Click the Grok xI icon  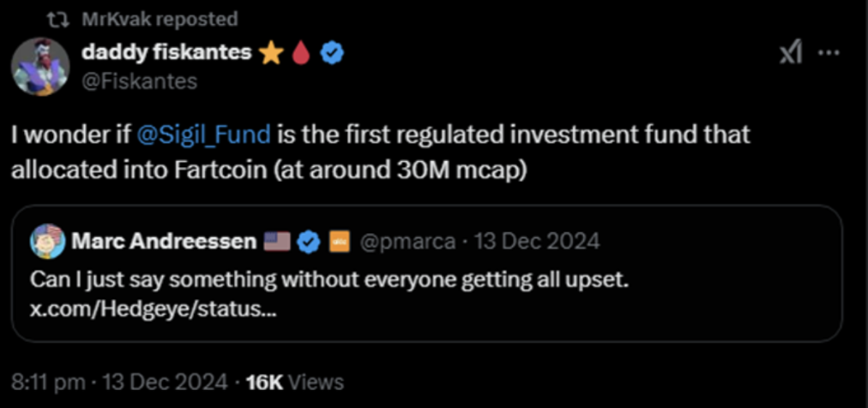click(791, 54)
